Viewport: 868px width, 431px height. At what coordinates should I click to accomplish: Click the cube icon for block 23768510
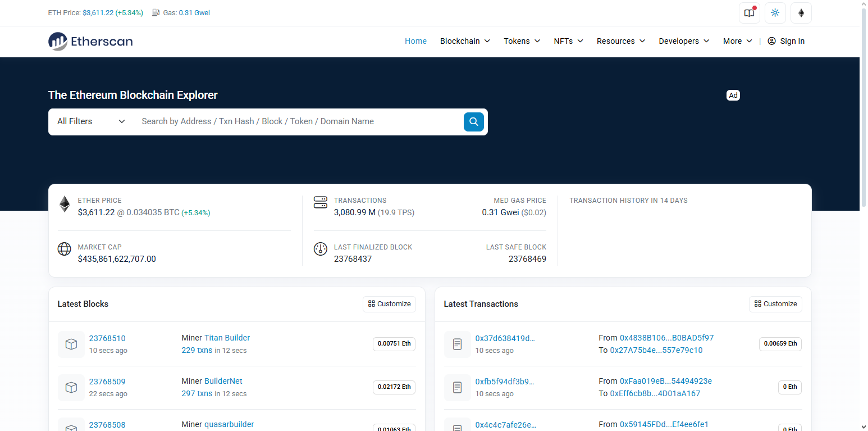point(71,344)
